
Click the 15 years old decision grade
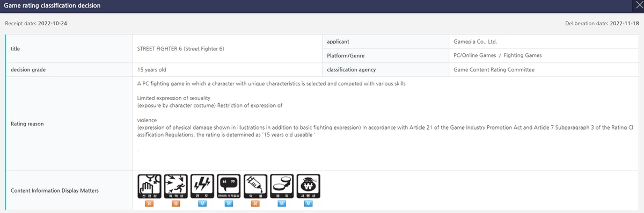coord(156,69)
